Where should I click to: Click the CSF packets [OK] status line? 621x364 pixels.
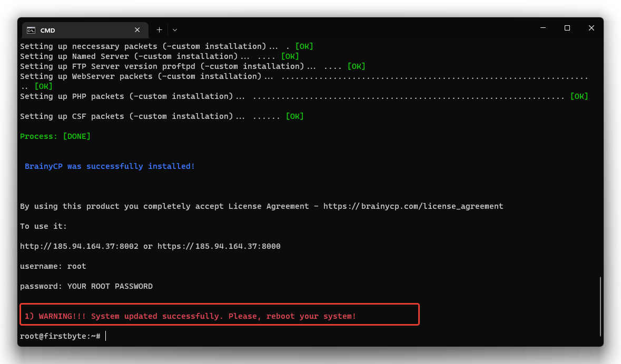(161, 116)
